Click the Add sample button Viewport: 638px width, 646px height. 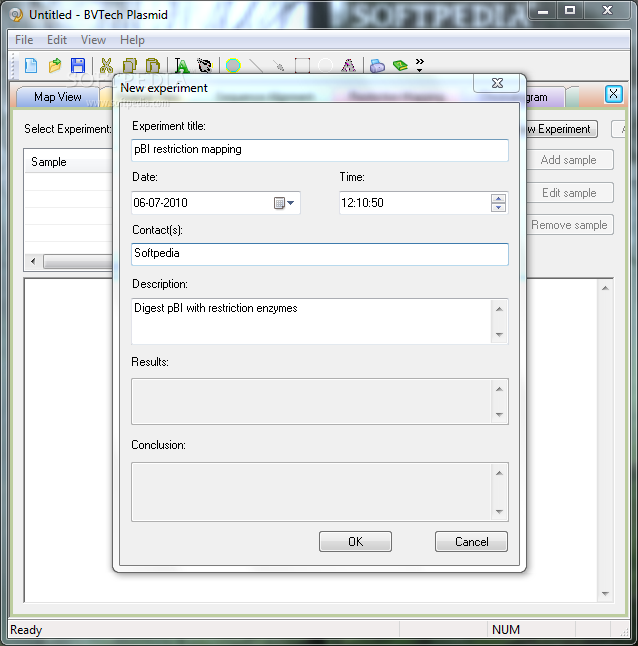[570, 160]
